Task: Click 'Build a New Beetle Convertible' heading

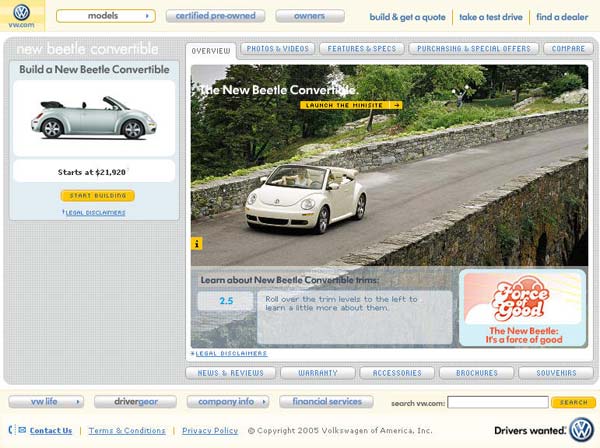Action: 94,70
